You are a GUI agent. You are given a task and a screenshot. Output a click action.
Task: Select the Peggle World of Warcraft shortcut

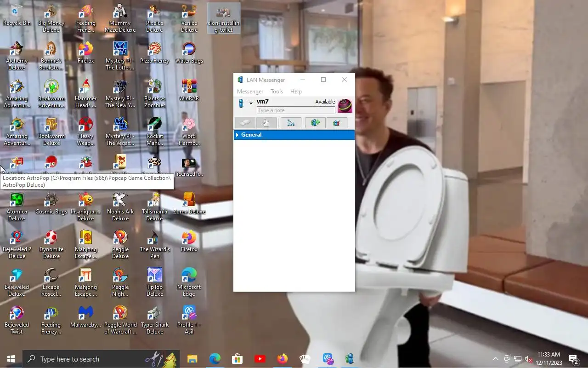tap(120, 320)
